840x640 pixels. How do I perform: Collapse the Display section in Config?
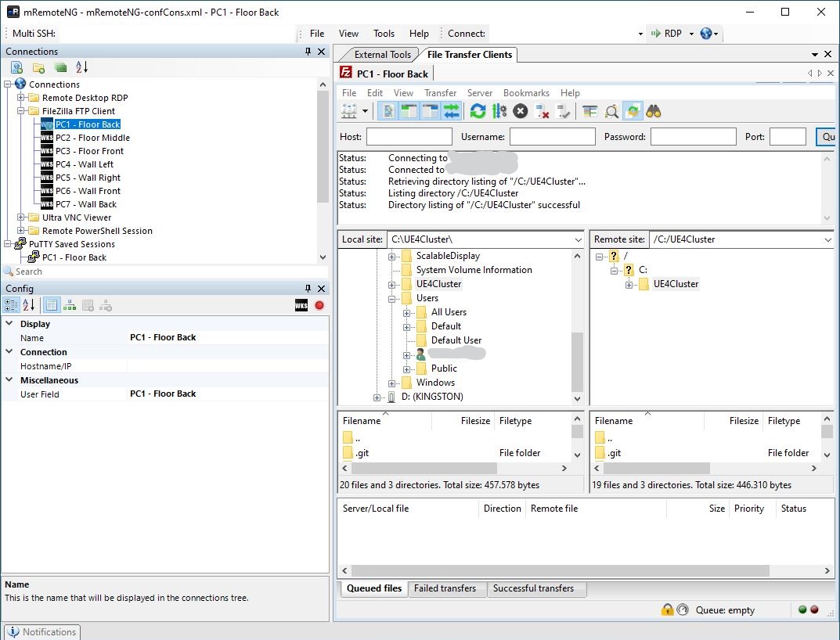click(x=9, y=323)
